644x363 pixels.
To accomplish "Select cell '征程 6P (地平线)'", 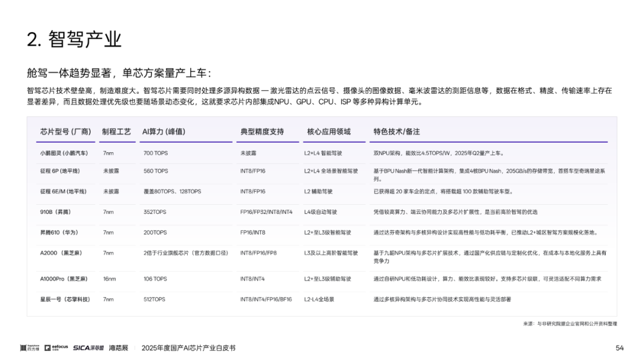I will coord(60,171).
